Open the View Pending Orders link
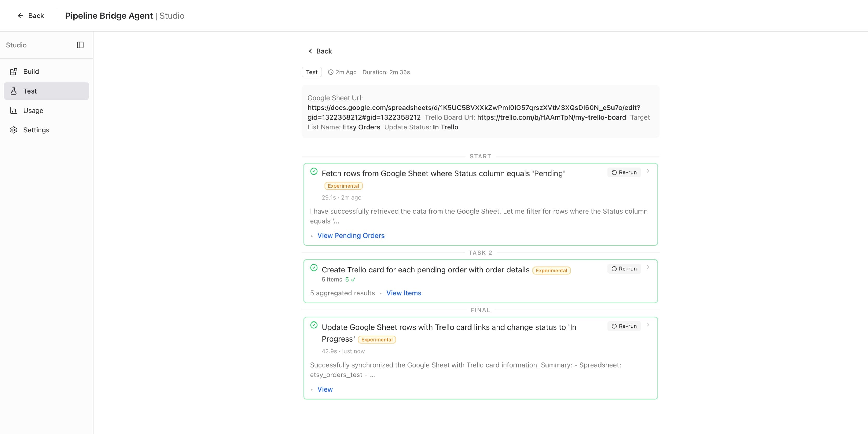Image resolution: width=868 pixels, height=434 pixels. click(351, 235)
